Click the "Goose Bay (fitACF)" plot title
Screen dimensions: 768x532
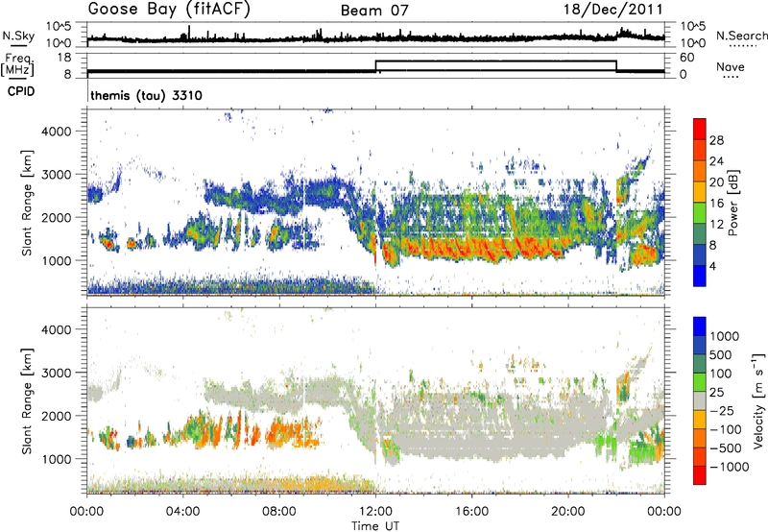coord(169,10)
